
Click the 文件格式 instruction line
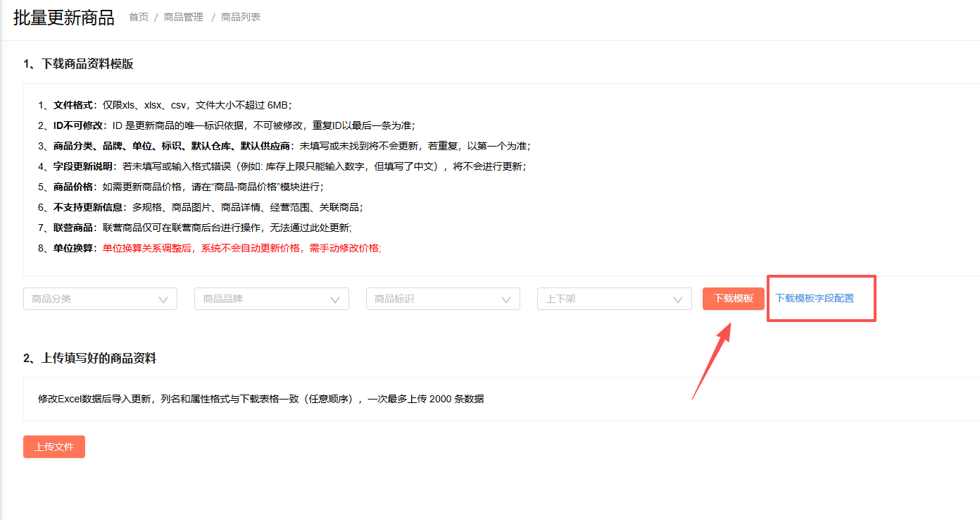point(165,105)
